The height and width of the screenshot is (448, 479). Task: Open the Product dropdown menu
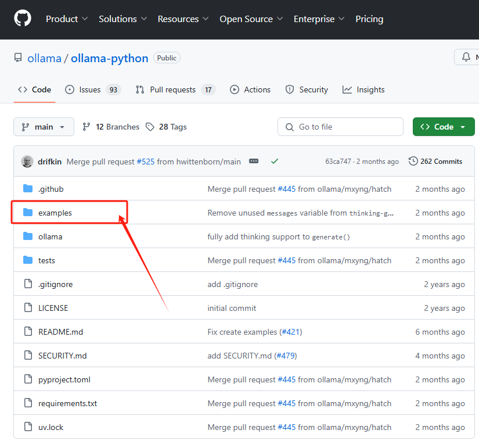tap(67, 19)
